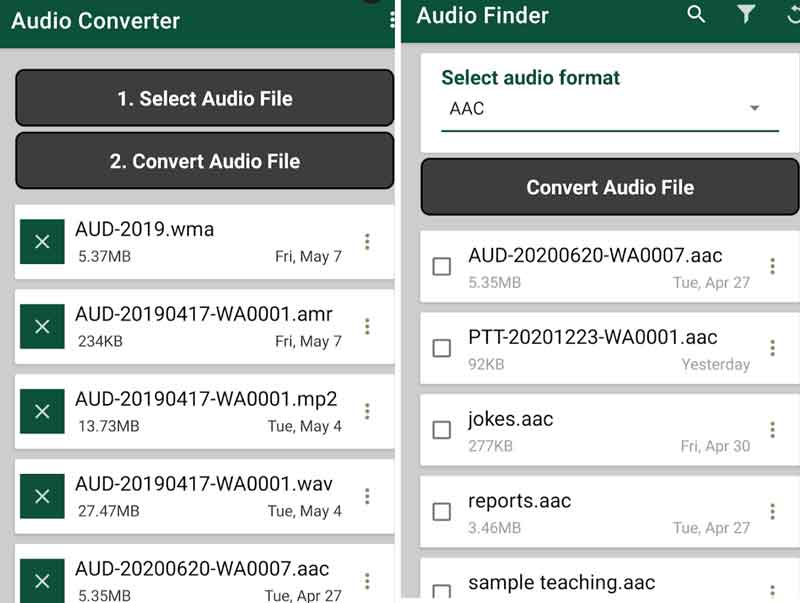Select the jokes.aac checkbox
Viewport: 800px width, 603px height.
(x=441, y=430)
